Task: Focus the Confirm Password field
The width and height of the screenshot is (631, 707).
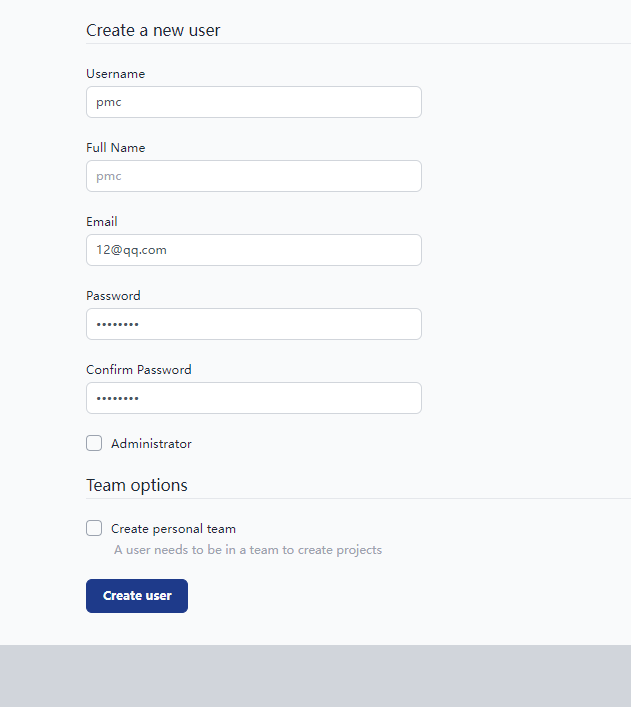Action: [x=253, y=398]
